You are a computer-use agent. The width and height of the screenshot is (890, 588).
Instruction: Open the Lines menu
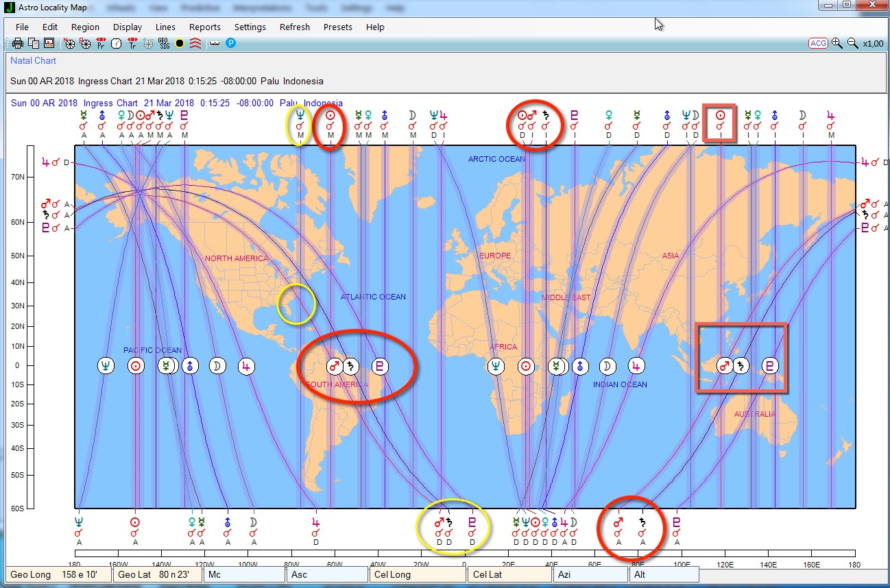click(x=165, y=27)
